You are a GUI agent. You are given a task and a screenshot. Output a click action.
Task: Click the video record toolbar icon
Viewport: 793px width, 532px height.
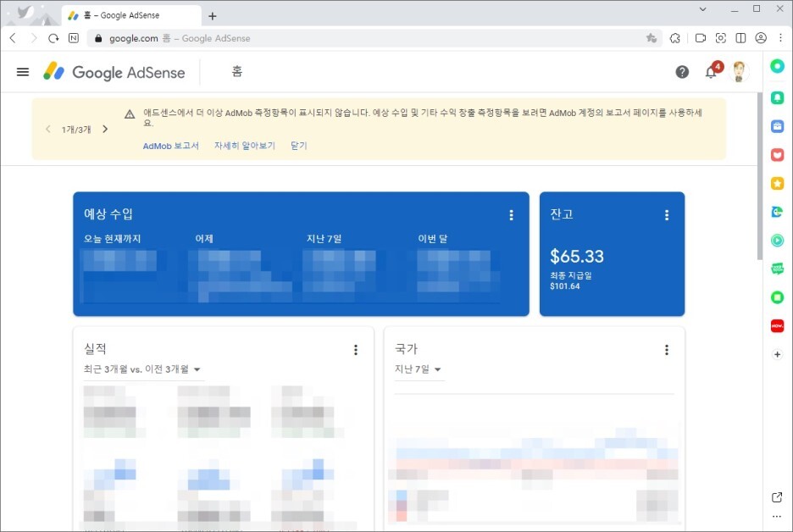[x=701, y=38]
